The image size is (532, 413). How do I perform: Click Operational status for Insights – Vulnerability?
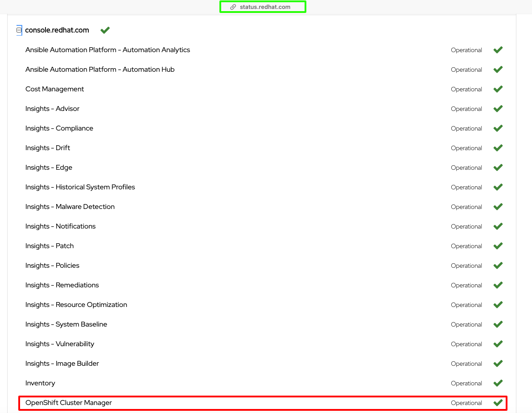[466, 344]
